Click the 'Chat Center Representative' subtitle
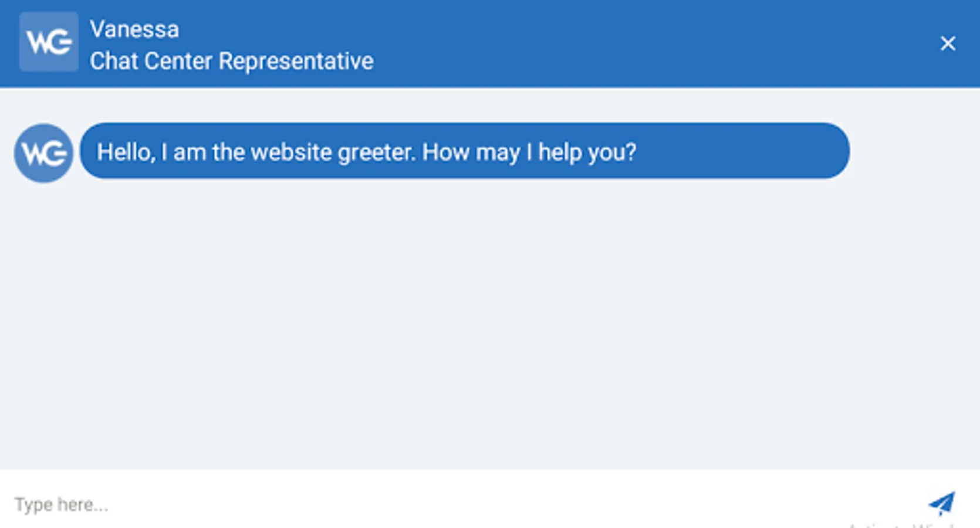This screenshot has width=980, height=528. point(231,61)
